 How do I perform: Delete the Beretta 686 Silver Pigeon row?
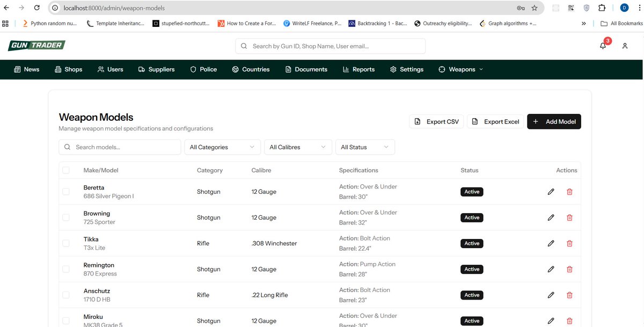569,192
